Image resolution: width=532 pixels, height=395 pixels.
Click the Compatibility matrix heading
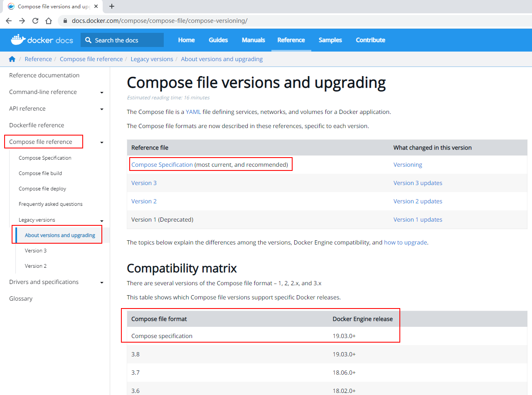click(x=182, y=268)
